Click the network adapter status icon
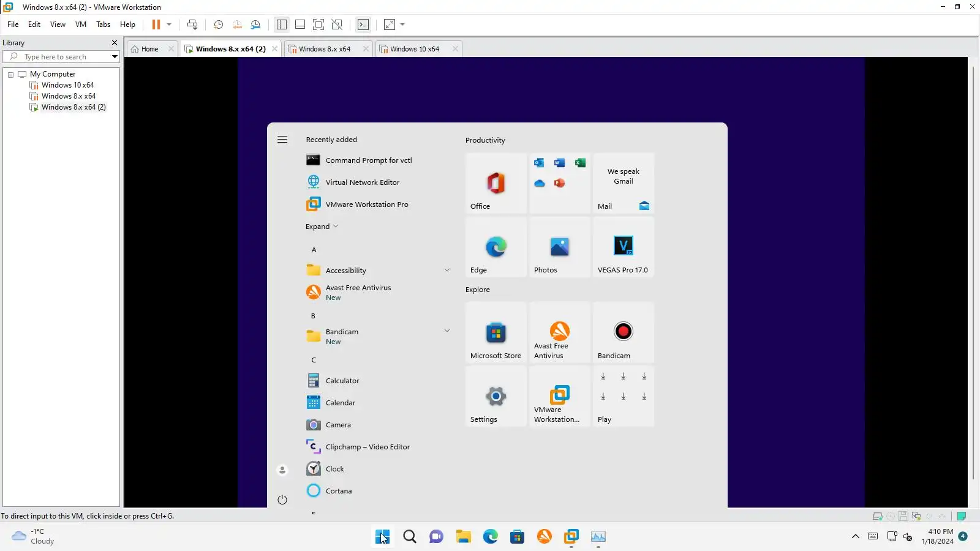Image resolution: width=980 pixels, height=551 pixels. (x=916, y=516)
